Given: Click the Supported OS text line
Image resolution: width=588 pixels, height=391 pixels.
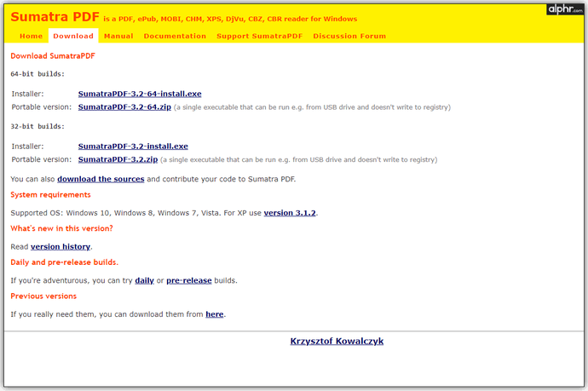Looking at the screenshot, I should pyautogui.click(x=164, y=213).
